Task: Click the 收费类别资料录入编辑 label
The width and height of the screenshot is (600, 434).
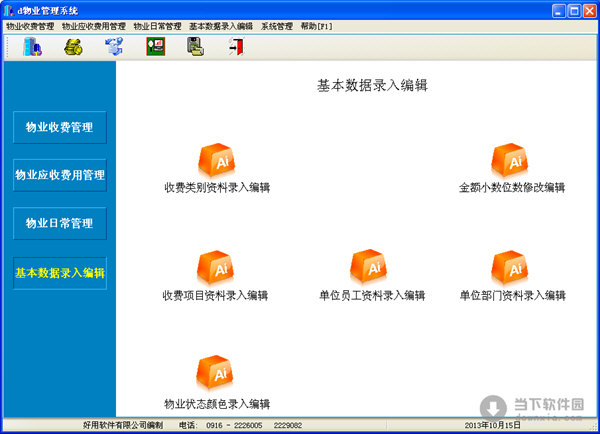Action: click(217, 188)
